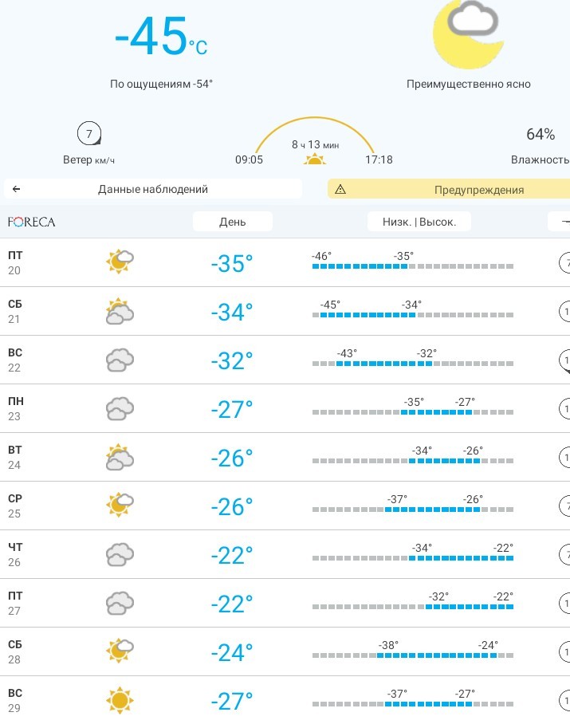570x728 pixels.
Task: Click the Foreca logo
Action: [32, 222]
